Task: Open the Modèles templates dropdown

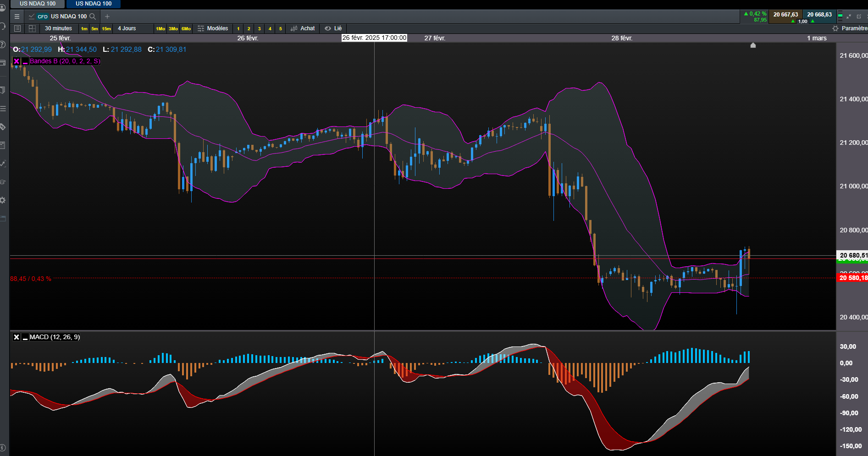Action: coord(213,28)
